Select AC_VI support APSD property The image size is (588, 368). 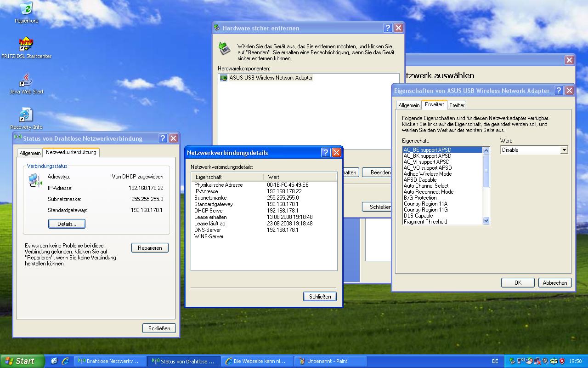[x=442, y=162]
